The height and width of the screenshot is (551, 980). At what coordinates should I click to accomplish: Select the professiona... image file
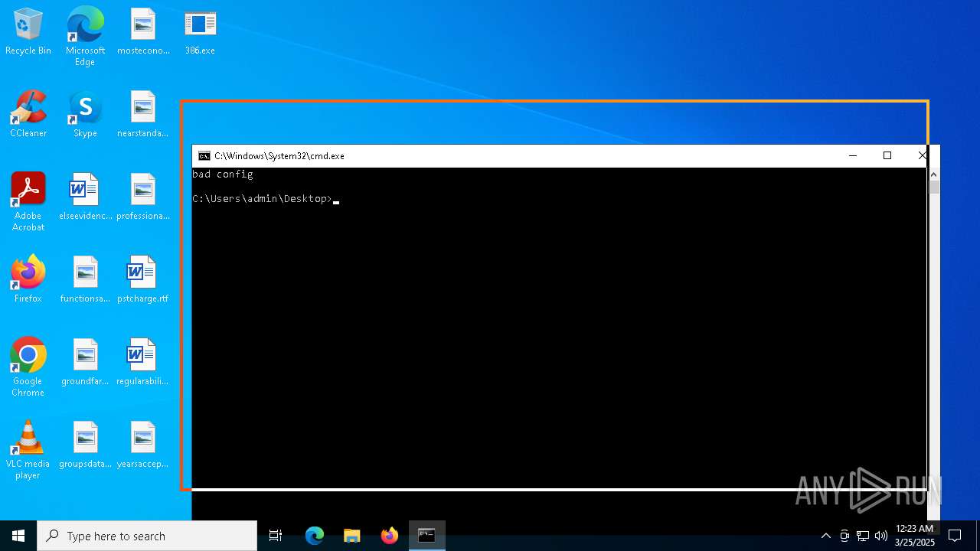pos(143,197)
